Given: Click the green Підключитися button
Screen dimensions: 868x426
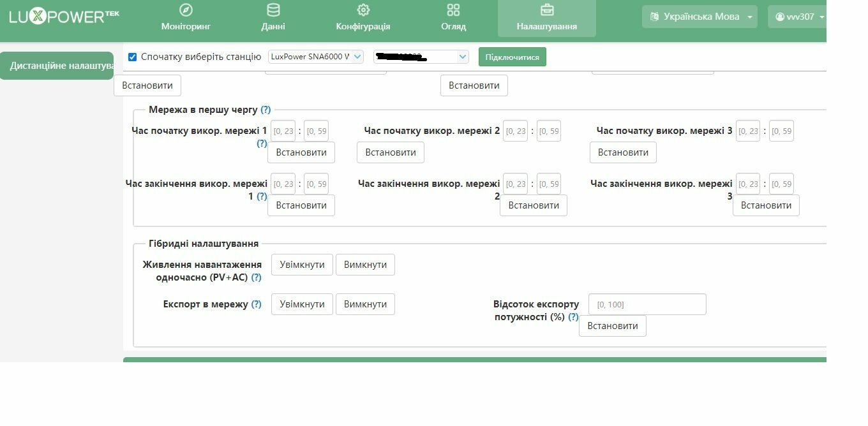Looking at the screenshot, I should point(513,57).
